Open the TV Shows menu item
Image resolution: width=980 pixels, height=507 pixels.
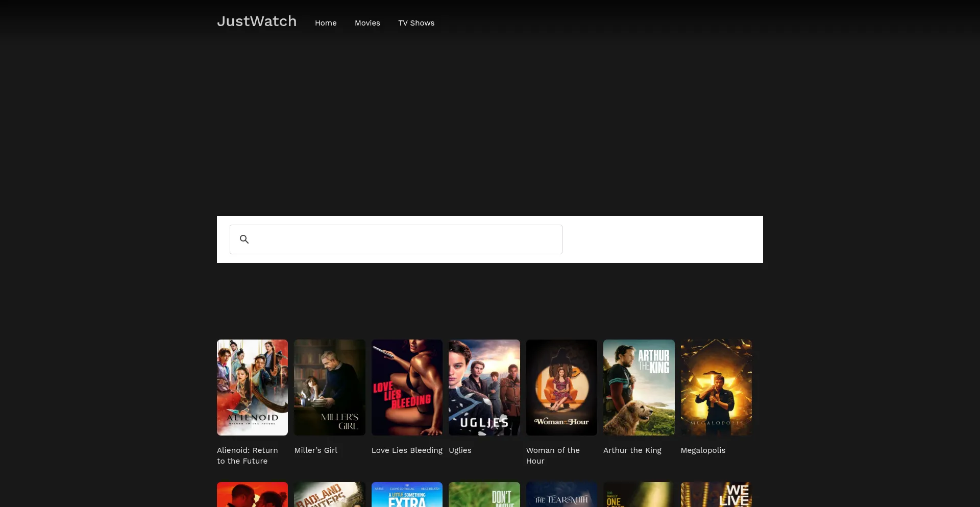(416, 23)
